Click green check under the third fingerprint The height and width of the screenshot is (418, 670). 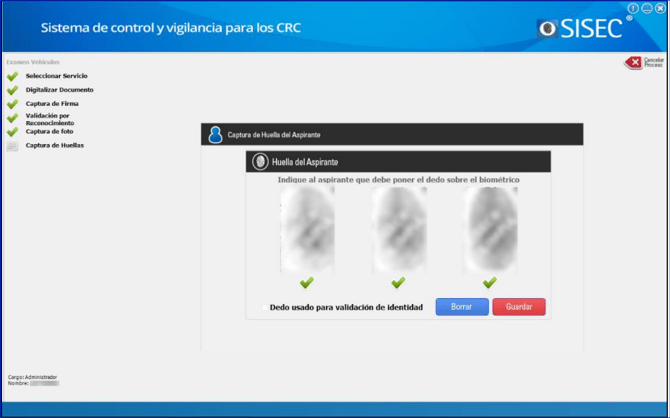tap(489, 282)
